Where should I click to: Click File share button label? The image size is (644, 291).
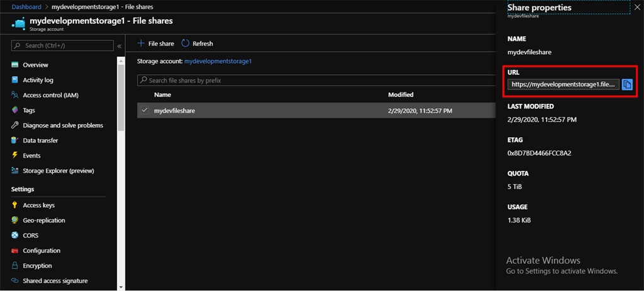(x=161, y=43)
